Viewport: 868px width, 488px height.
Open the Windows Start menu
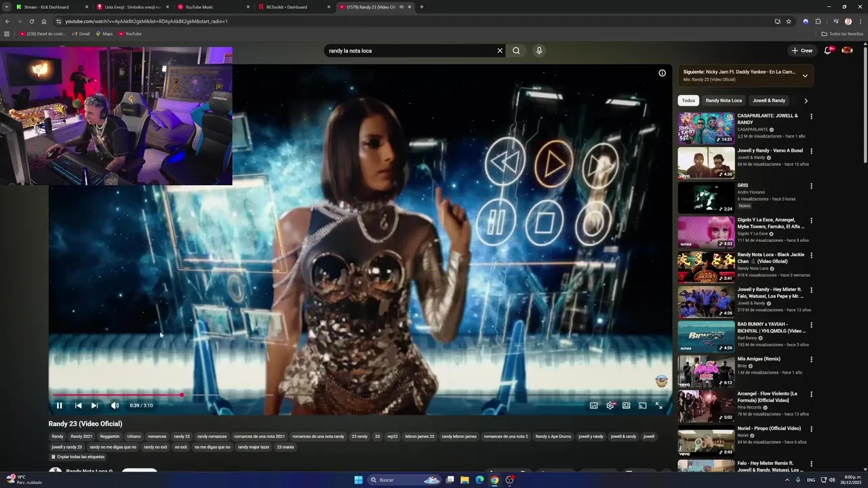pyautogui.click(x=358, y=480)
